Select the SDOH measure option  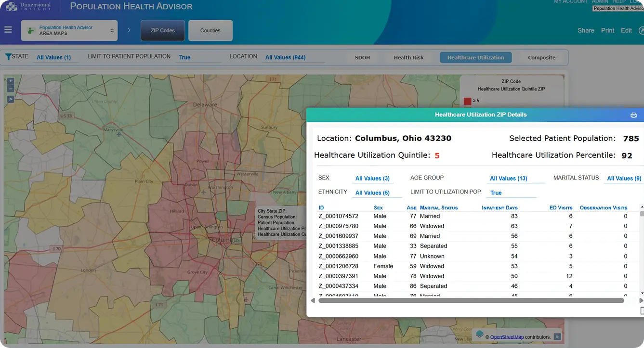point(362,58)
